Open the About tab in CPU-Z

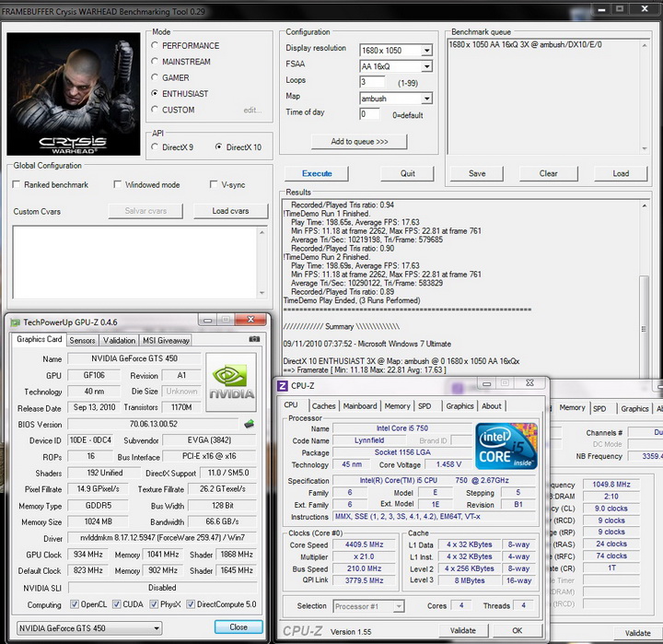[x=492, y=405]
